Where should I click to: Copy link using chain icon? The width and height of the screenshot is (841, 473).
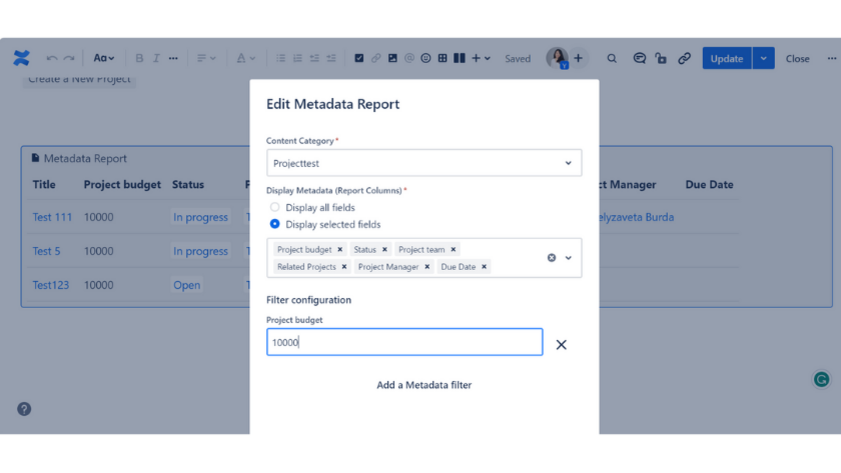[x=684, y=58]
